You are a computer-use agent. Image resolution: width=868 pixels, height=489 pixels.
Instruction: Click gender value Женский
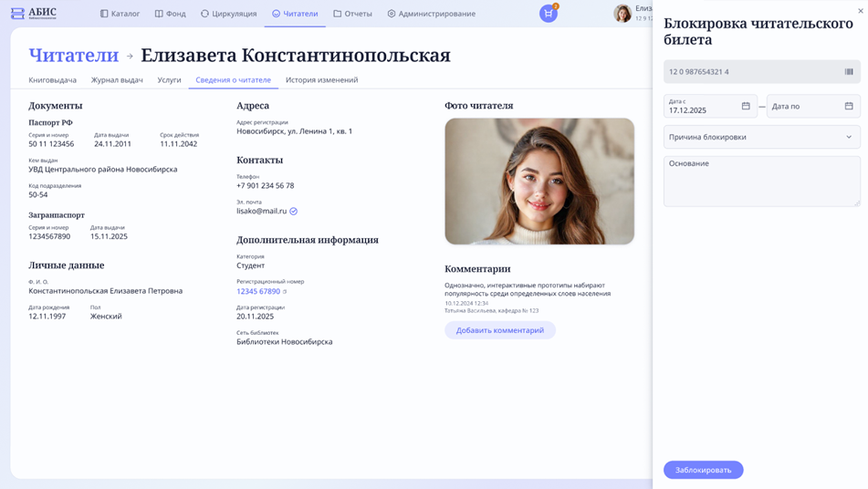[x=106, y=317]
